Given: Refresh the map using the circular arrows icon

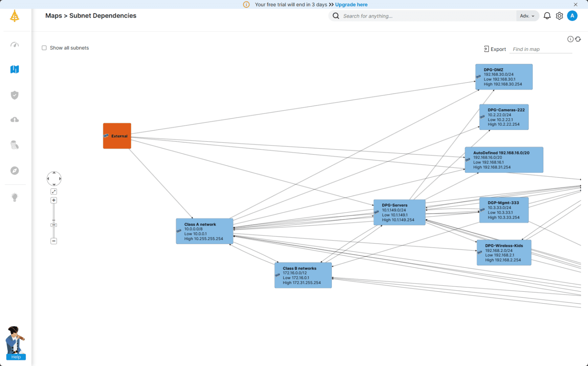Looking at the screenshot, I should point(577,39).
